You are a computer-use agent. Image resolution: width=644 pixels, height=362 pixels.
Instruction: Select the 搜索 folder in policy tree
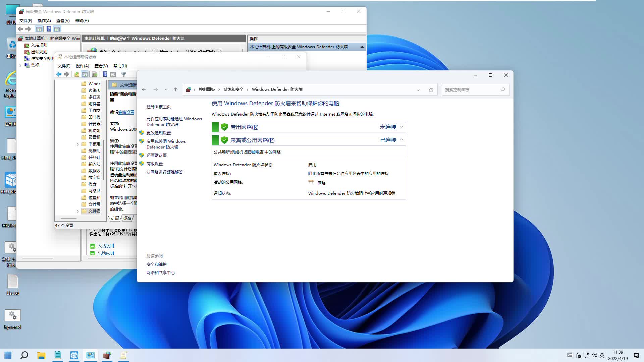pos(92,184)
